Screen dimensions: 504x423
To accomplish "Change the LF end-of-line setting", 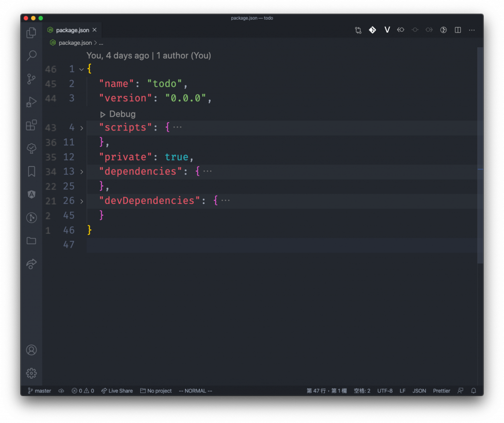I will coord(403,391).
